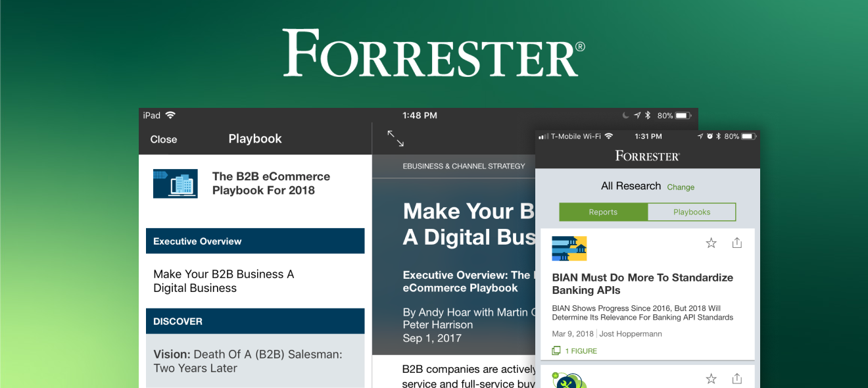This screenshot has width=868, height=388.
Task: Click the Sep 1, 2017 publication date
Action: coord(432,338)
